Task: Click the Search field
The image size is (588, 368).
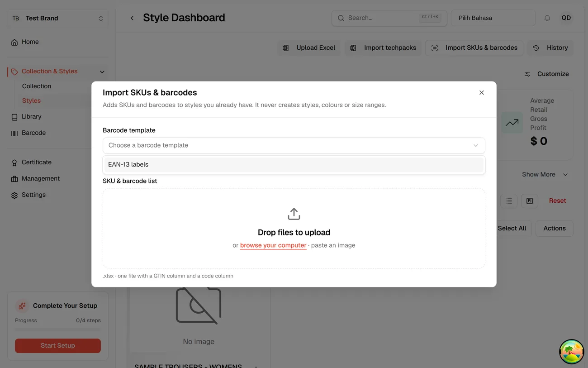Action: [x=389, y=18]
